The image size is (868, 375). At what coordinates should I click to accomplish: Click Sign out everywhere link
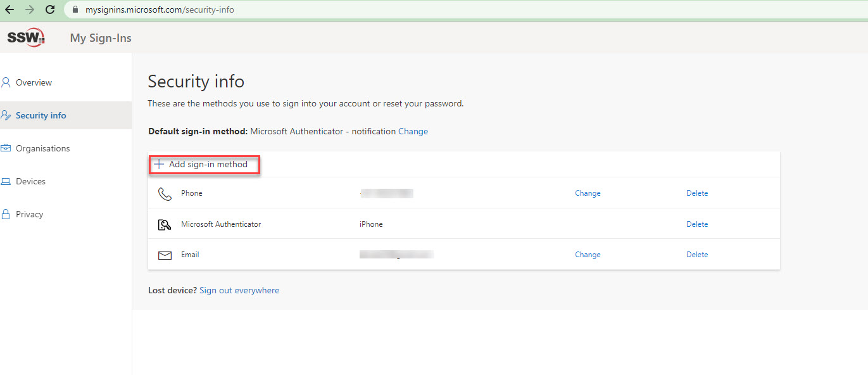tap(239, 290)
